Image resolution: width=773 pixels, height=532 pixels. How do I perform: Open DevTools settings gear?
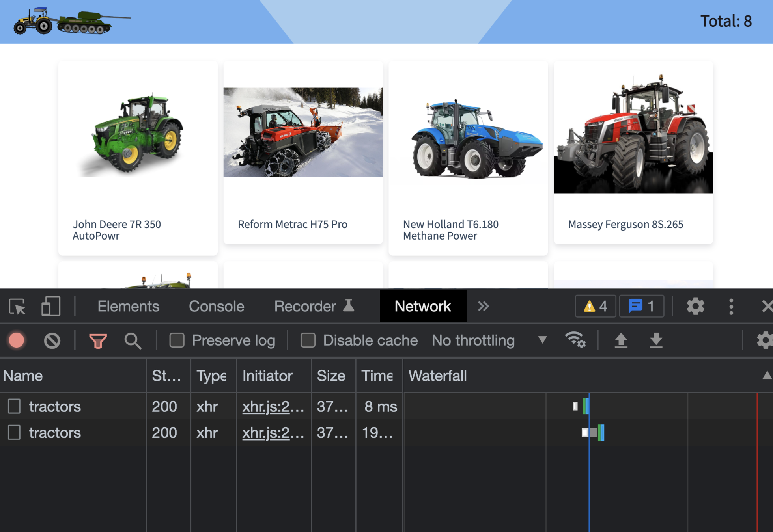(695, 306)
